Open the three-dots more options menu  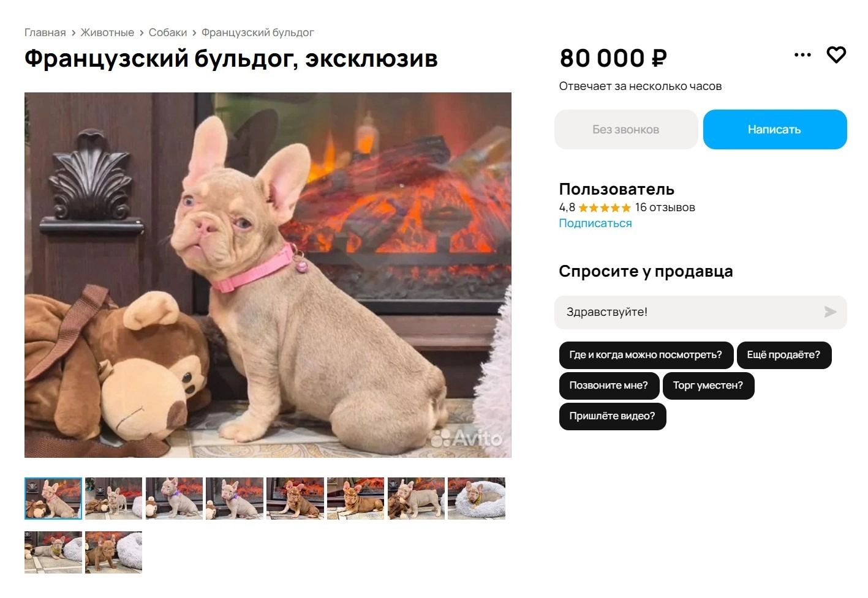802,55
